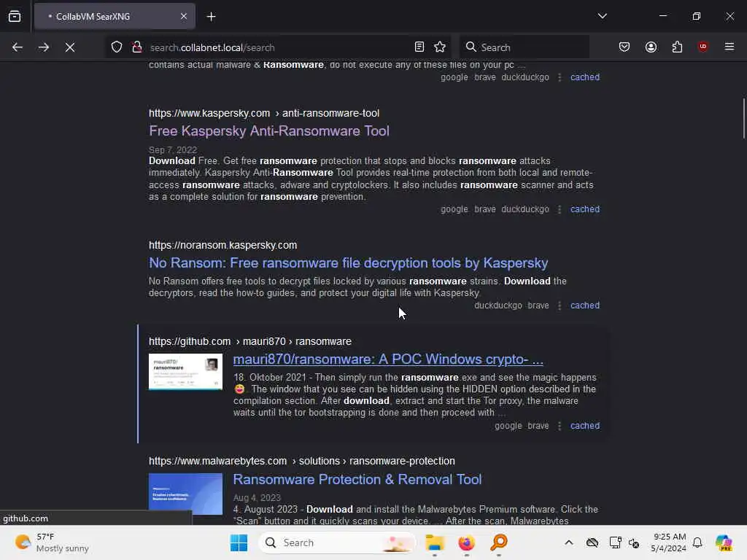Show hidden system tray icons

pyautogui.click(x=569, y=542)
